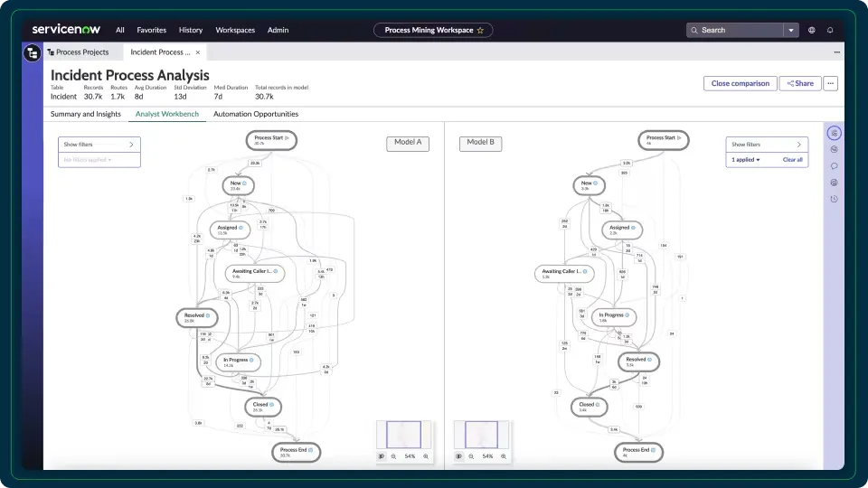This screenshot has height=488, width=868.
Task: Open 'No filters applied' dropdown in Model A
Action: coord(88,160)
